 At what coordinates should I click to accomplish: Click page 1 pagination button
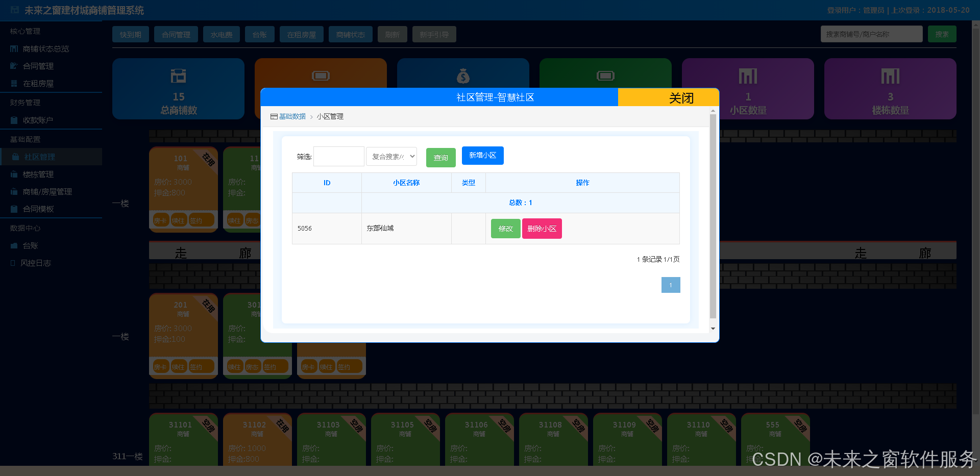pyautogui.click(x=671, y=285)
